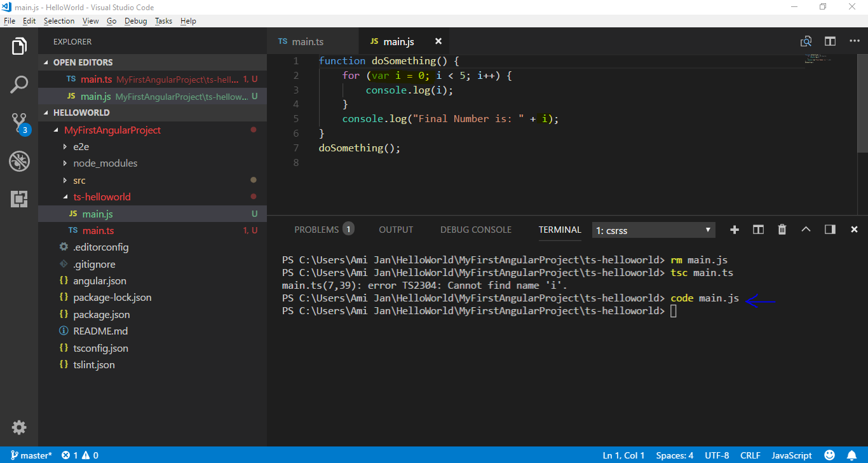Change indentation via Spaces: 4
868x463 pixels.
(x=675, y=455)
